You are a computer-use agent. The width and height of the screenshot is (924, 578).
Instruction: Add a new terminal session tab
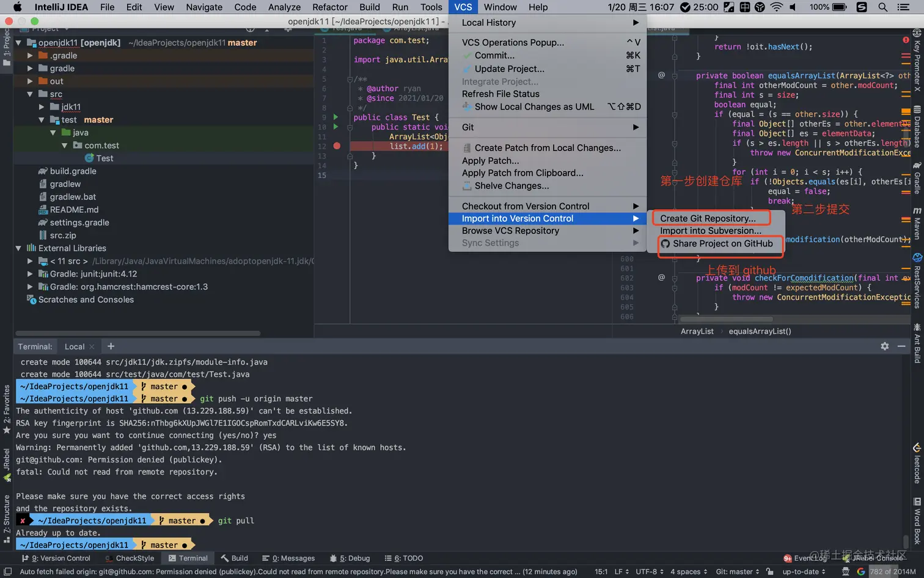pos(111,346)
